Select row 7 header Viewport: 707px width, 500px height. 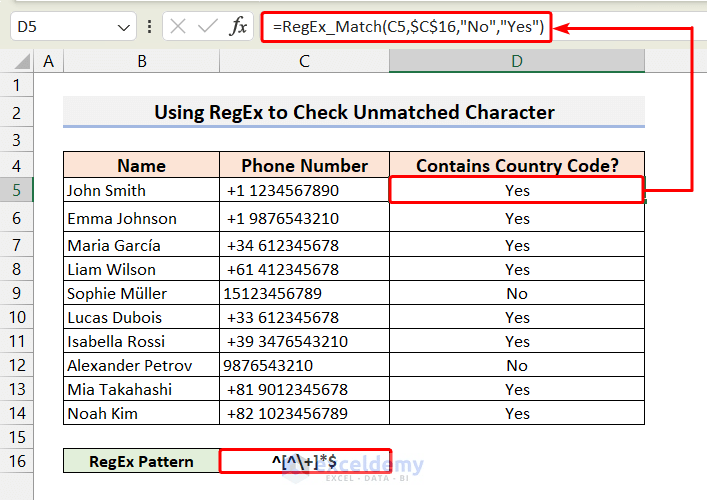tap(17, 245)
